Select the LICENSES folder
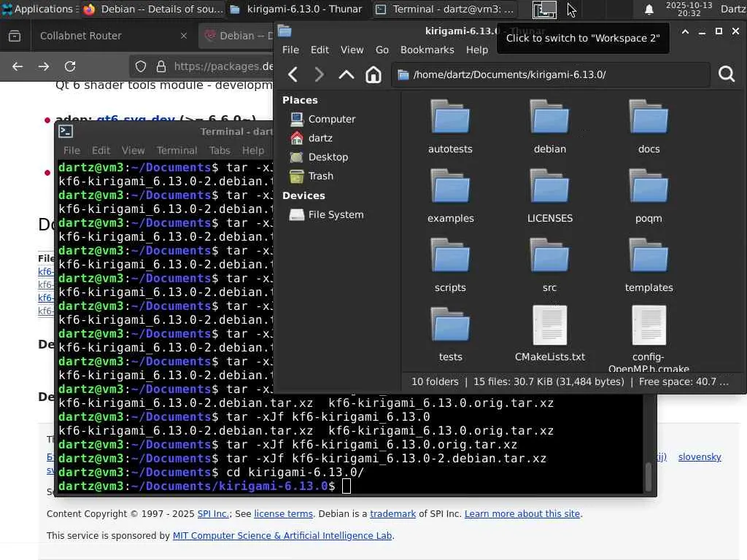747x560 pixels. point(549,195)
